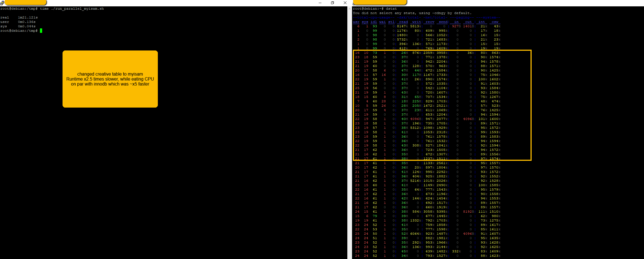The image size is (644, 259).
Task: Click the 'send' network column header
Action: 443,22
